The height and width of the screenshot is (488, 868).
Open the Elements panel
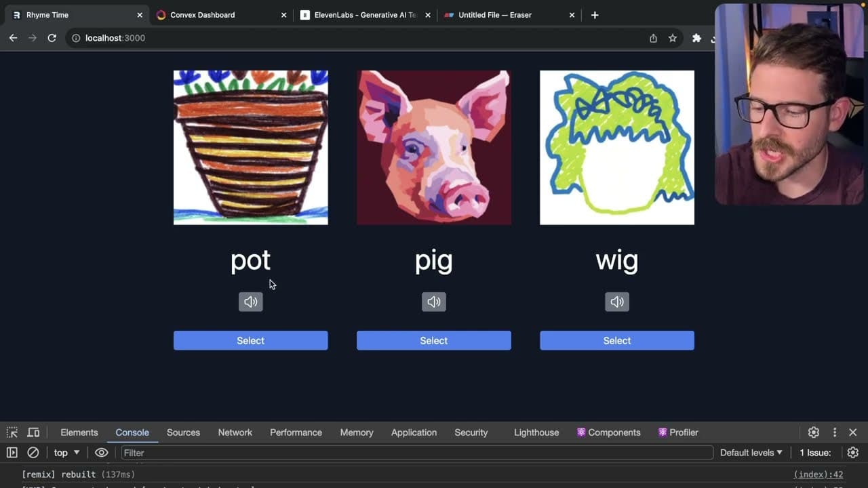click(x=79, y=432)
